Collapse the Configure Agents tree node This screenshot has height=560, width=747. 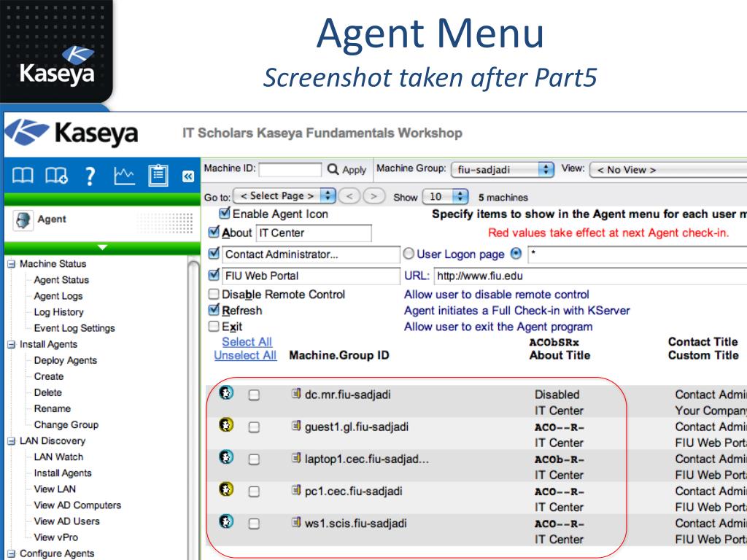tap(12, 553)
